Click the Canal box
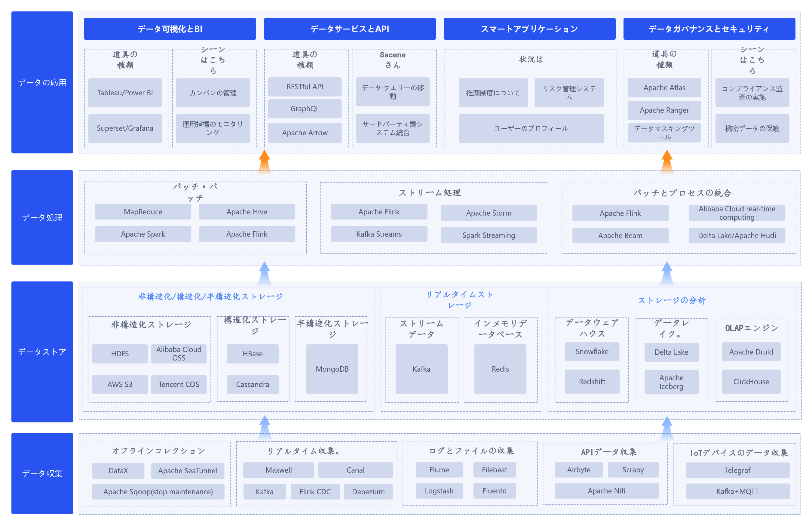Image resolution: width=812 pixels, height=525 pixels. point(355,470)
